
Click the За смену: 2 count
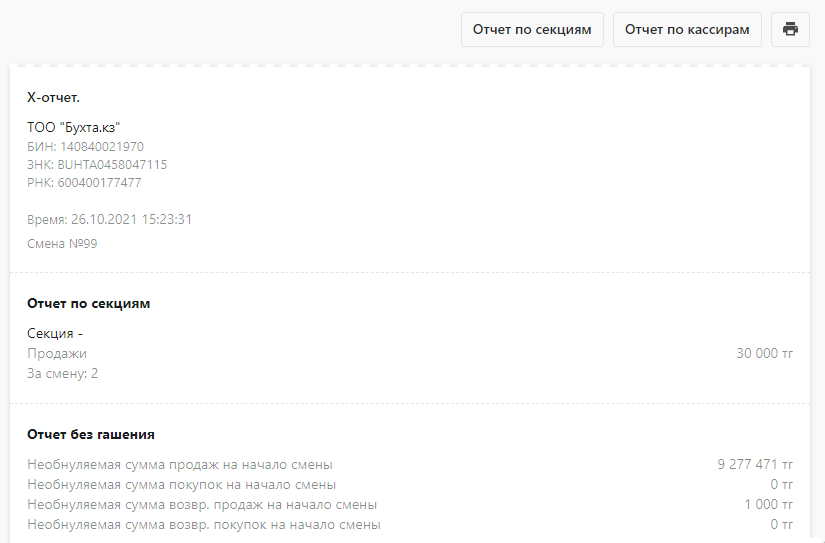pyautogui.click(x=63, y=374)
